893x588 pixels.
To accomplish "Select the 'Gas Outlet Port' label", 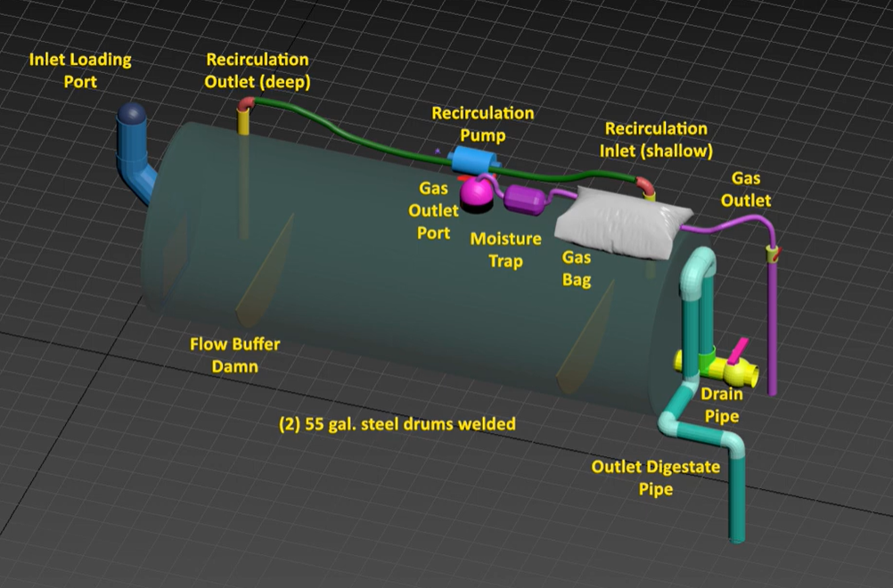I will pyautogui.click(x=433, y=210).
